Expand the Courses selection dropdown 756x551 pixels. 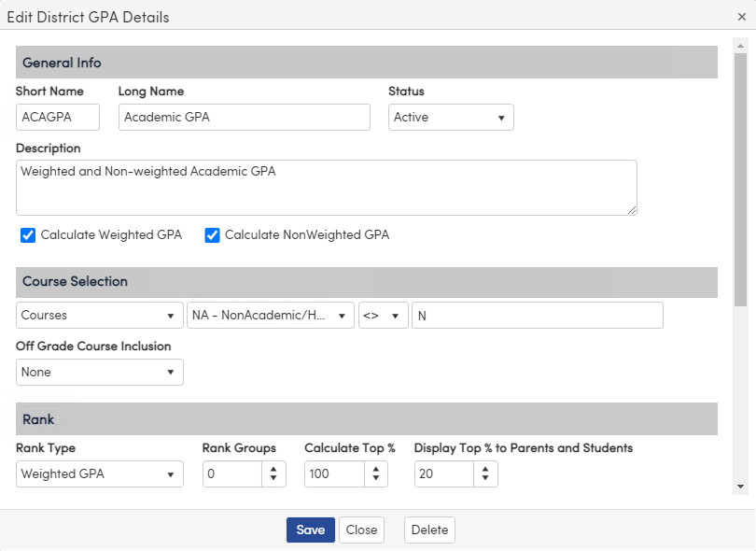[x=174, y=315]
